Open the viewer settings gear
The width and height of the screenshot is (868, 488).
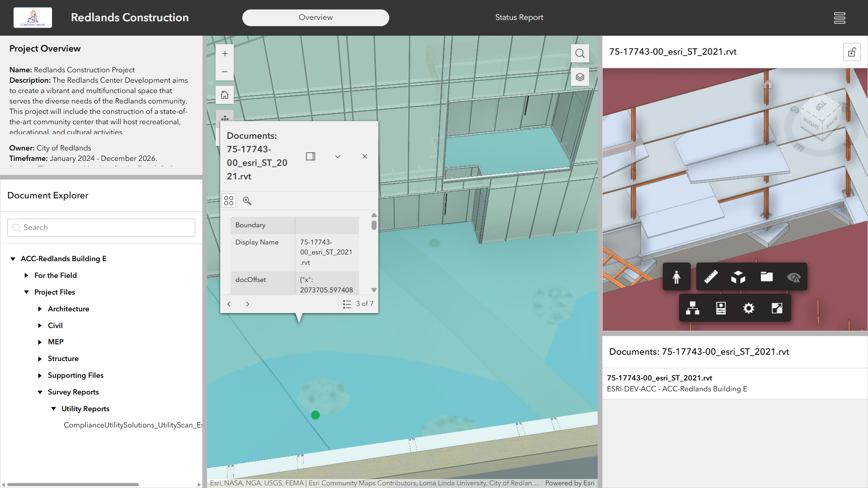pyautogui.click(x=749, y=308)
